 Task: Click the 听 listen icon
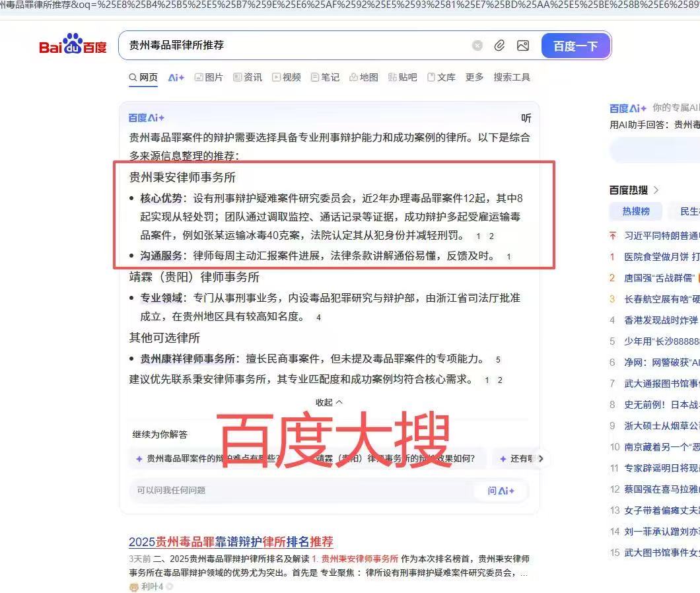pyautogui.click(x=526, y=118)
